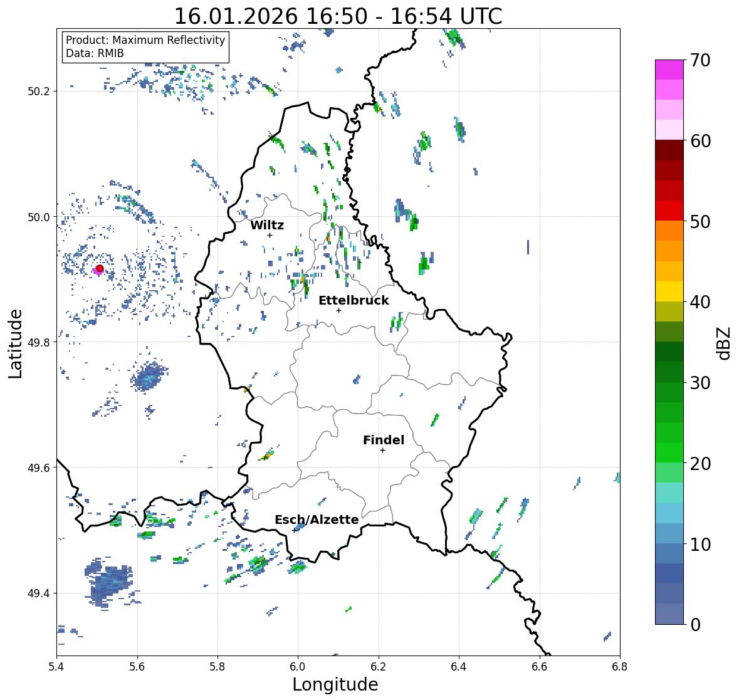Viewport: 739px width, 700px height.
Task: Click the Latitude axis label
Action: tap(15, 344)
